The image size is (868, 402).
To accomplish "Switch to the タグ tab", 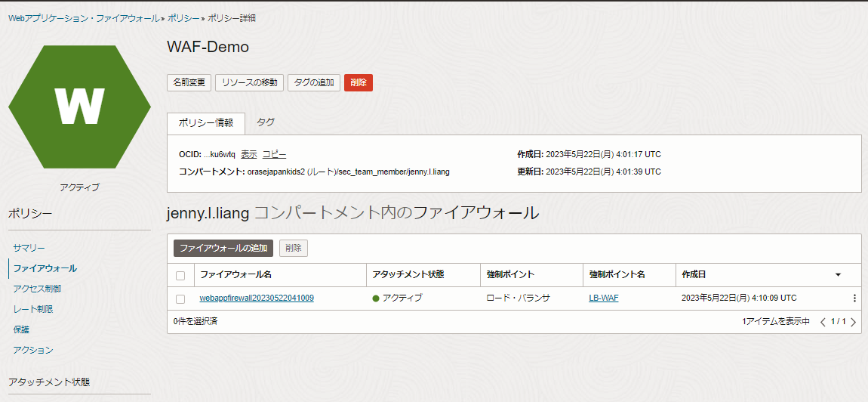I will (265, 122).
